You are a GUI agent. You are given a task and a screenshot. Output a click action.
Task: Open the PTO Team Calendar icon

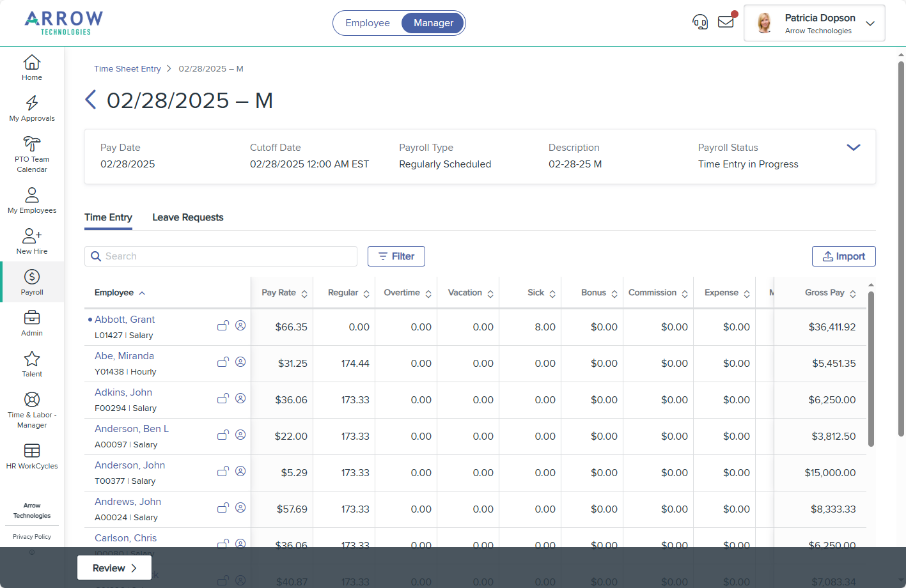click(x=32, y=144)
